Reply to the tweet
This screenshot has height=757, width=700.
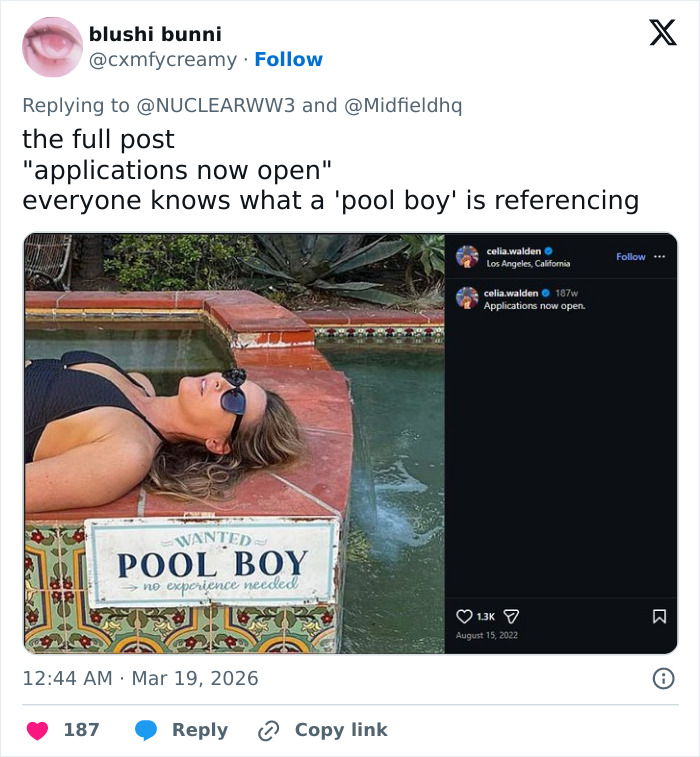pos(181,730)
